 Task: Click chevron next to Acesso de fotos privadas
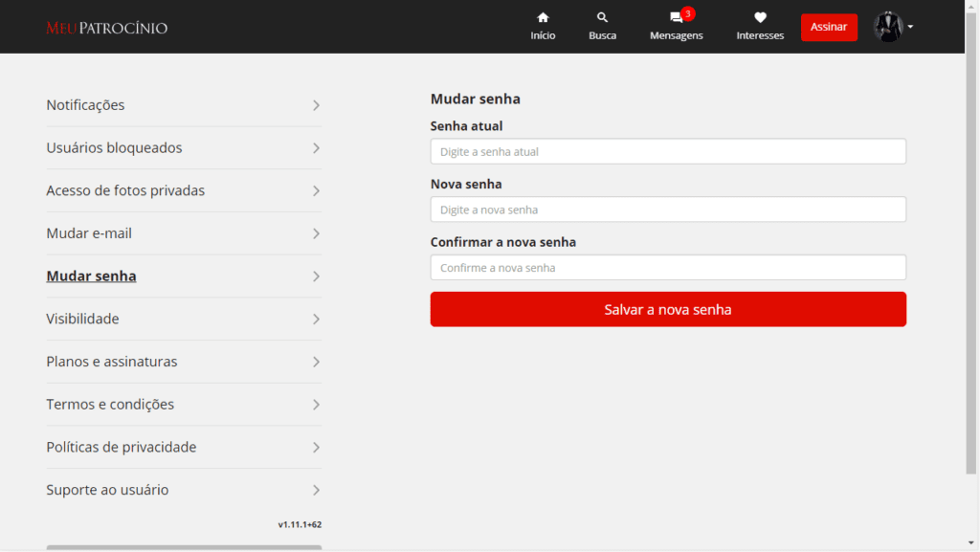coord(316,191)
